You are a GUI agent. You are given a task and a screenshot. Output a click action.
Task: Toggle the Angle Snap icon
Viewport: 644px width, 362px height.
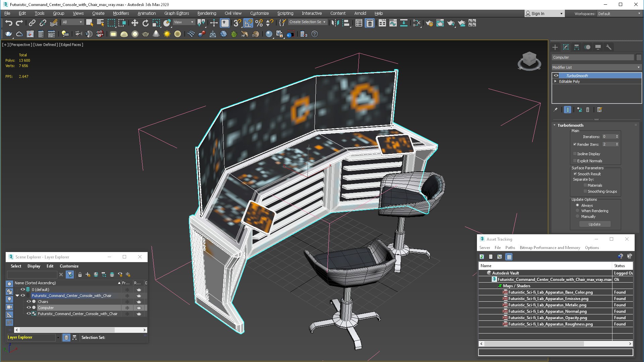tap(248, 23)
